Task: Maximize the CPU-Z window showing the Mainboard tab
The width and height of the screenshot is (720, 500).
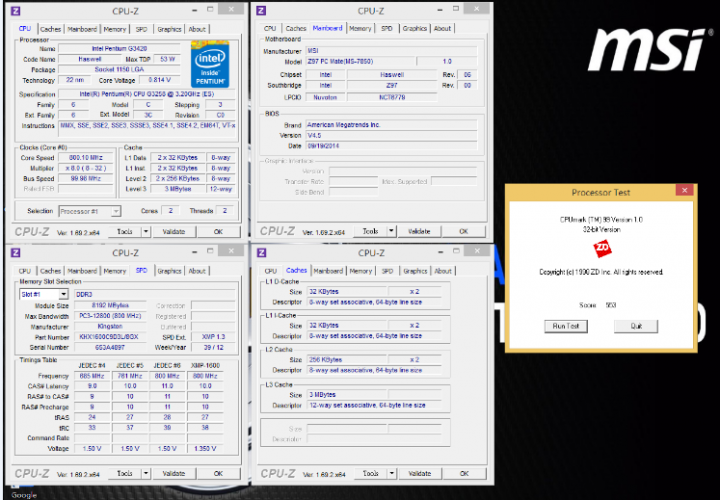Action: click(456, 9)
